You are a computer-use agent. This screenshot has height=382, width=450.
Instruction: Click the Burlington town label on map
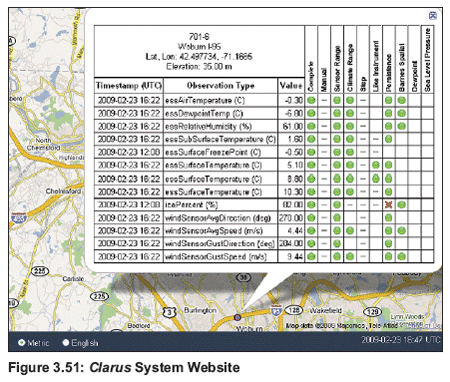point(200,310)
